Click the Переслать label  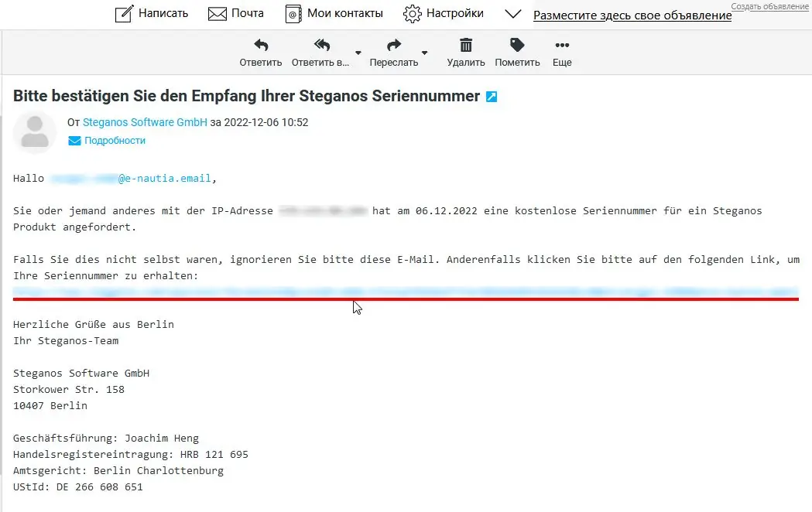tap(394, 63)
